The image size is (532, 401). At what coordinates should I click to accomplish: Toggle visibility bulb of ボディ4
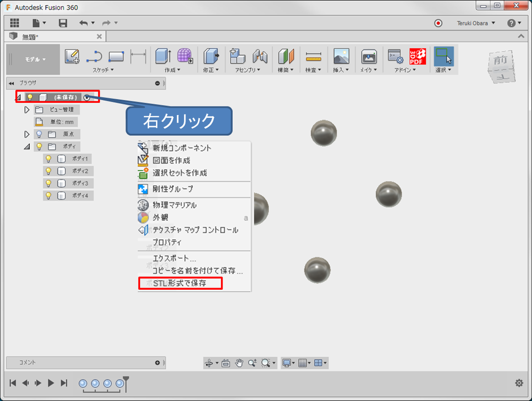[48, 196]
